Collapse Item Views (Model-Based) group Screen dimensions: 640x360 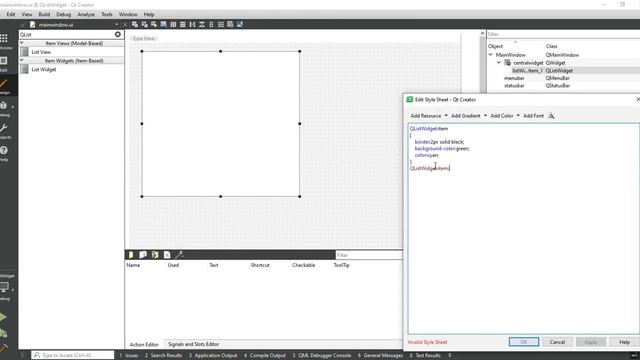point(22,43)
